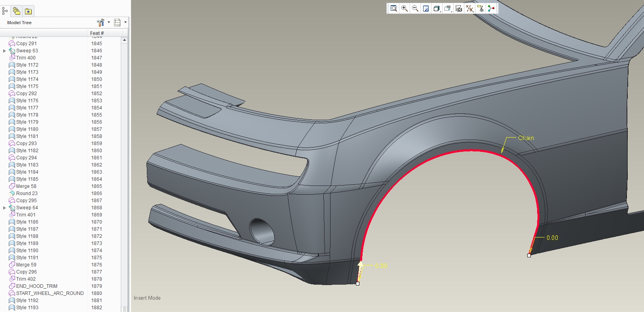Screen dimensions: 644x312
Task: Select the Trim 400 feature
Action: (26, 58)
